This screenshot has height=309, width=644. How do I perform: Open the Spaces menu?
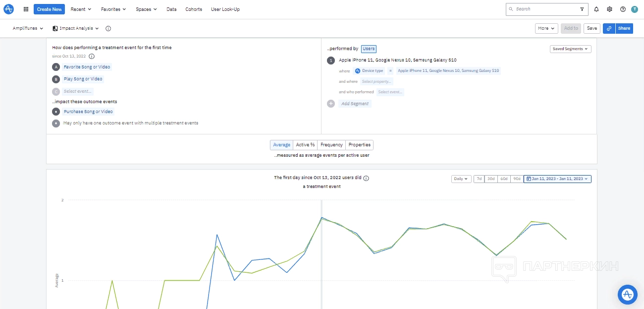point(146,9)
